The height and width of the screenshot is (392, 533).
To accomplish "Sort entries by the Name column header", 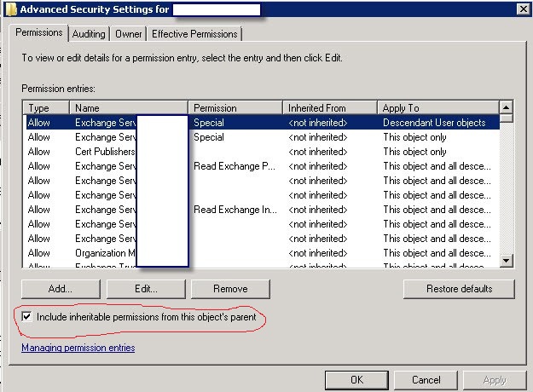I will [129, 108].
